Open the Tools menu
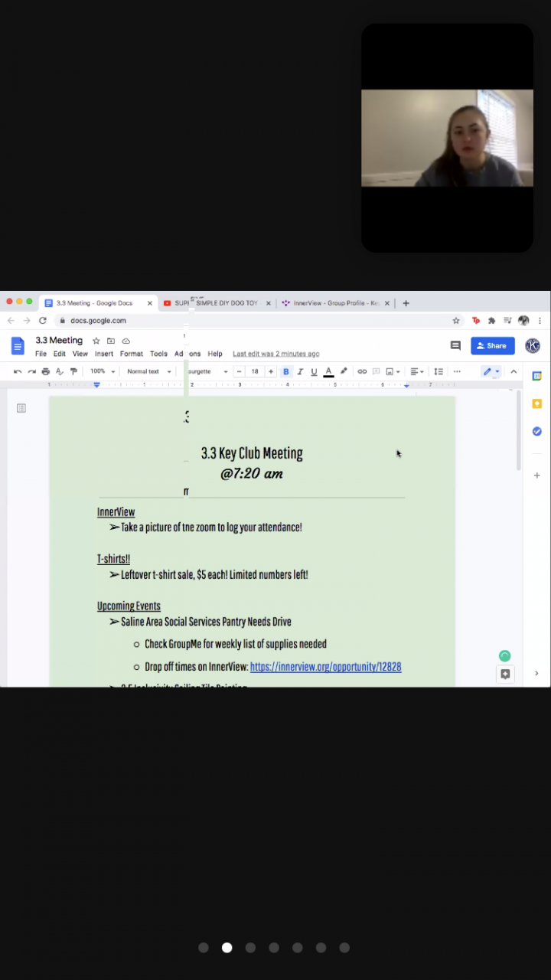This screenshot has width=551, height=980. tap(158, 354)
